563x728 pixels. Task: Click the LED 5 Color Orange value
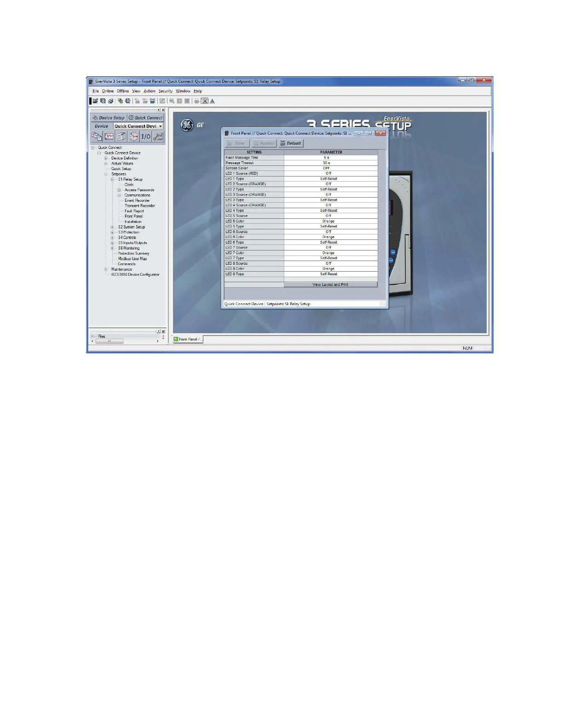click(331, 221)
